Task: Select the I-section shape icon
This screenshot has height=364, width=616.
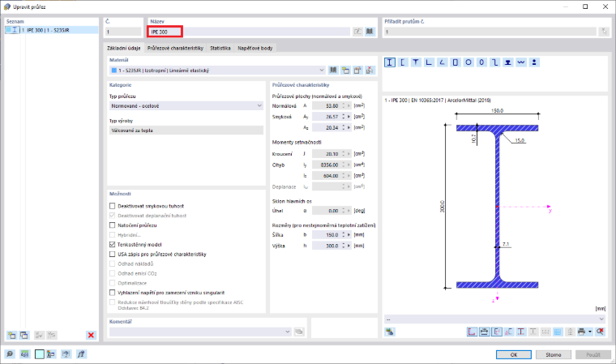Action: coord(389,62)
